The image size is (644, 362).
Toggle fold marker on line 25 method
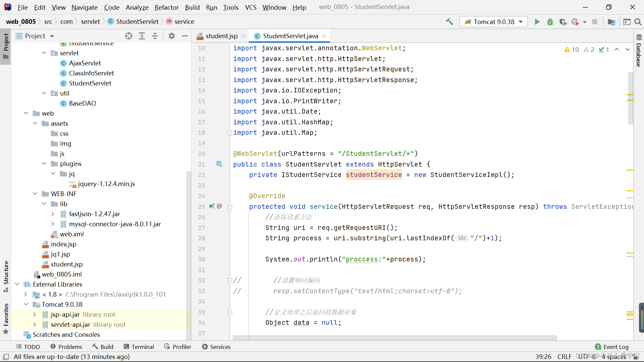[x=230, y=207]
